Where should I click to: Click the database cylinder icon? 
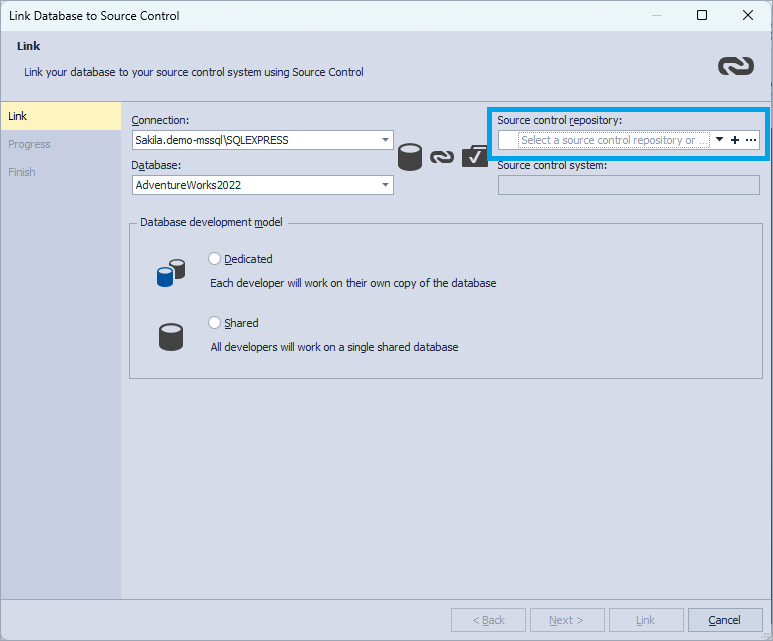point(410,157)
